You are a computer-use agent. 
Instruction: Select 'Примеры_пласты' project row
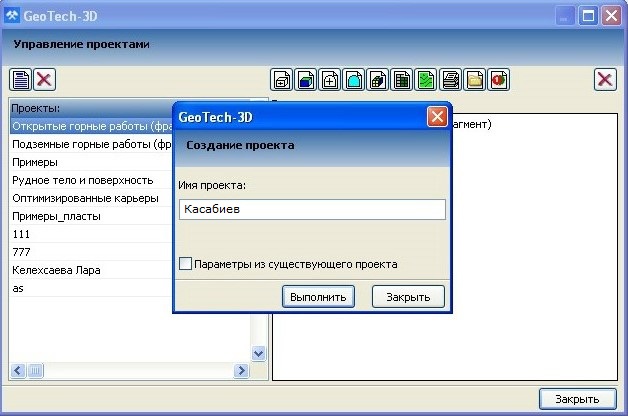pos(91,216)
